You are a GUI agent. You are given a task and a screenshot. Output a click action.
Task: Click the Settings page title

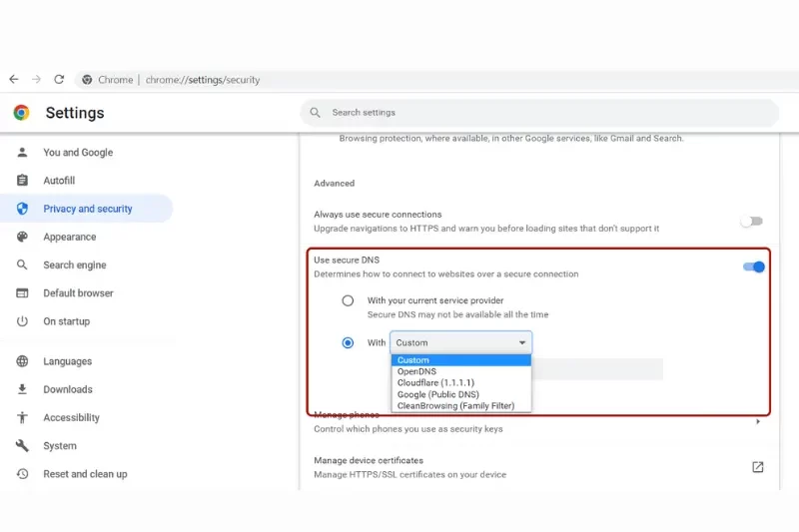[x=75, y=113]
